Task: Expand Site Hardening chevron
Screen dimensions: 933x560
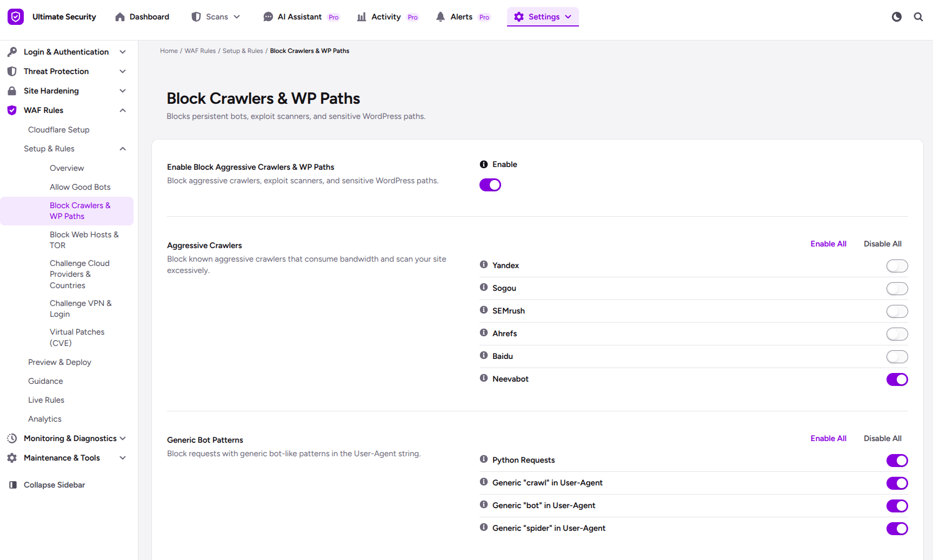Action: tap(123, 91)
